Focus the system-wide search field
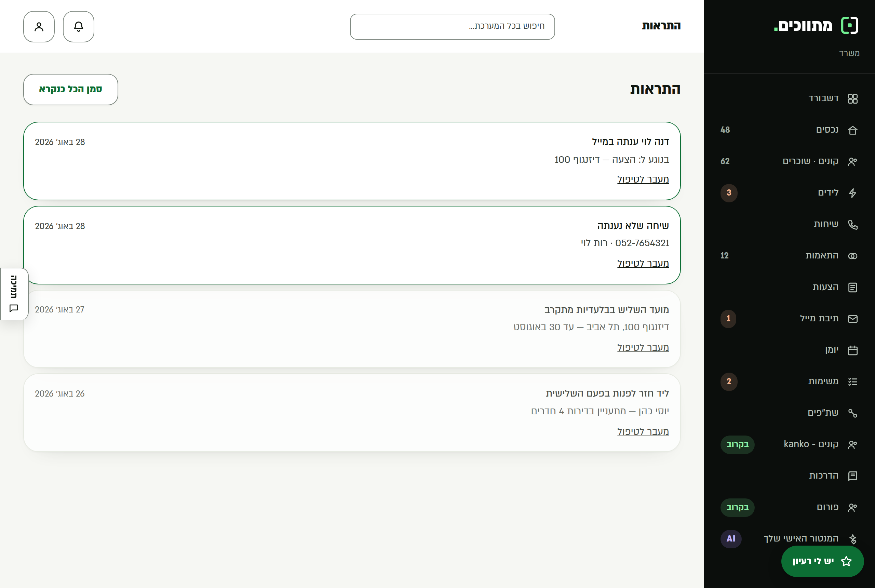The image size is (875, 588). click(x=452, y=27)
